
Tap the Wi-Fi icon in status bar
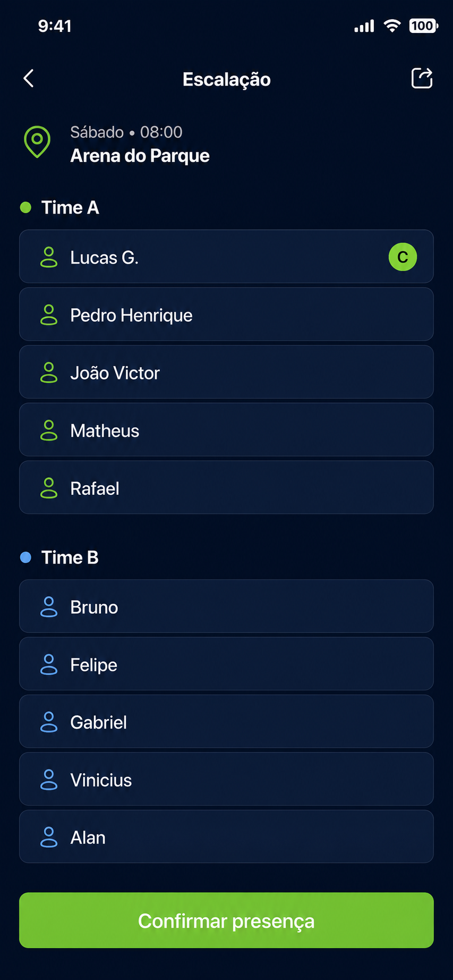tap(392, 26)
